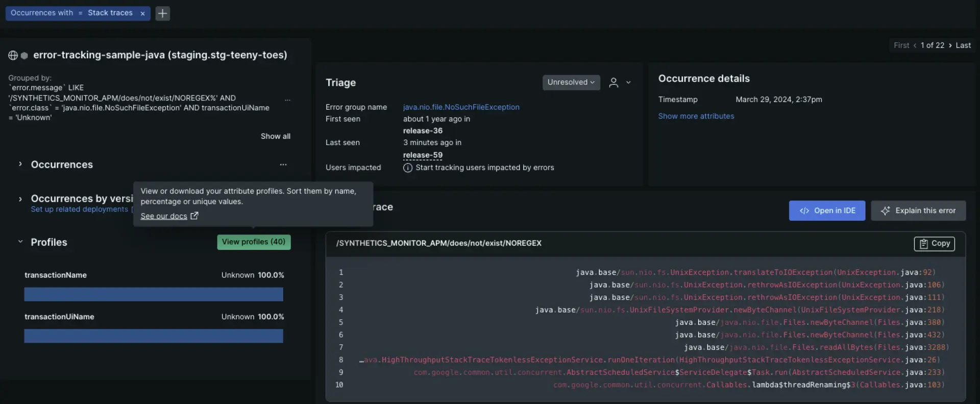The image size is (980, 404).
Task: Click the transactionName blue profile bar
Action: pos(153,294)
